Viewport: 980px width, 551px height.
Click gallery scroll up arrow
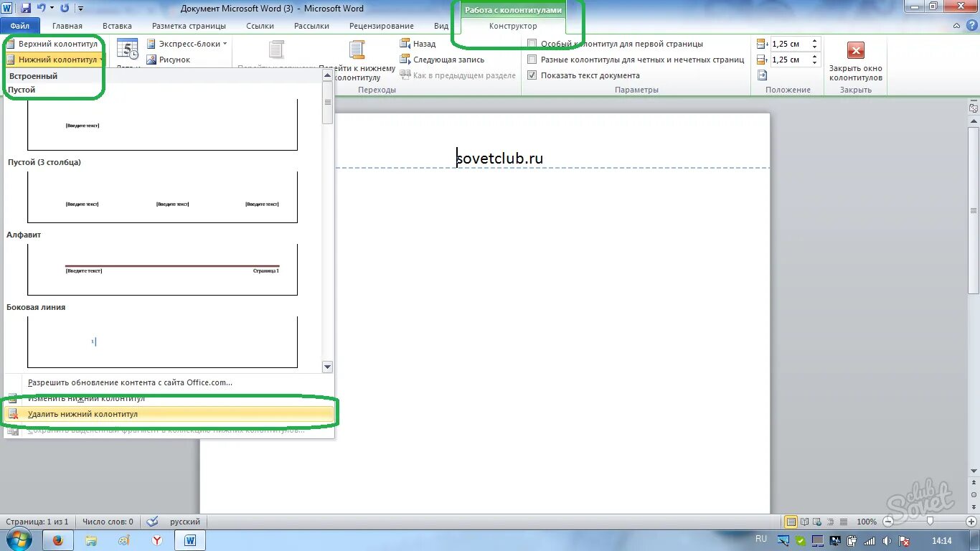327,75
